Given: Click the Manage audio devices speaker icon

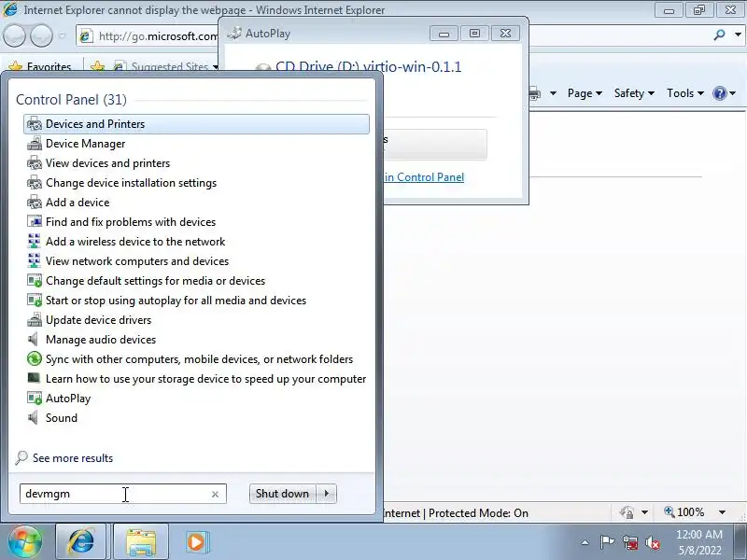Looking at the screenshot, I should tap(34, 340).
